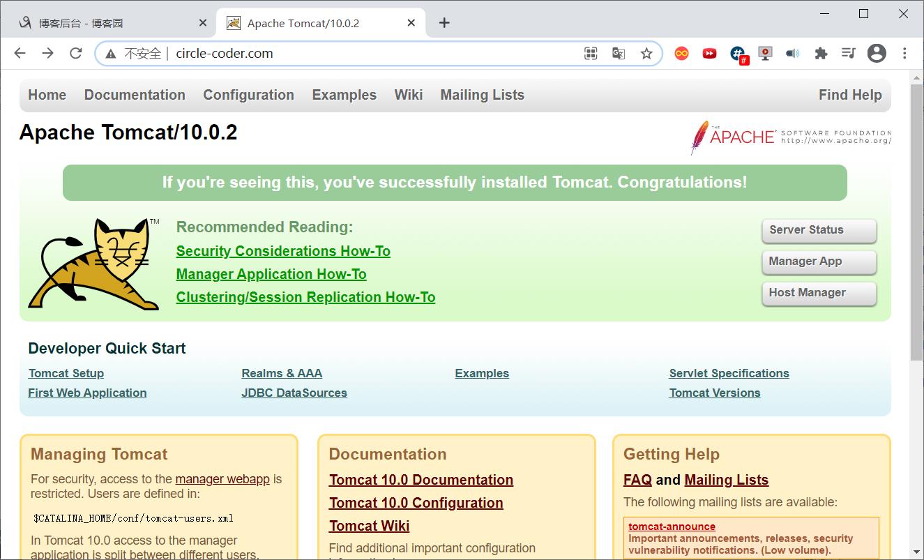
Task: Open the FAQ link under Getting Help
Action: 637,480
